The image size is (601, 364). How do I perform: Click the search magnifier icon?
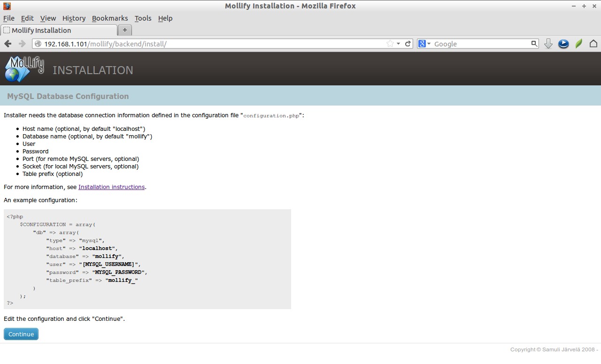(534, 44)
